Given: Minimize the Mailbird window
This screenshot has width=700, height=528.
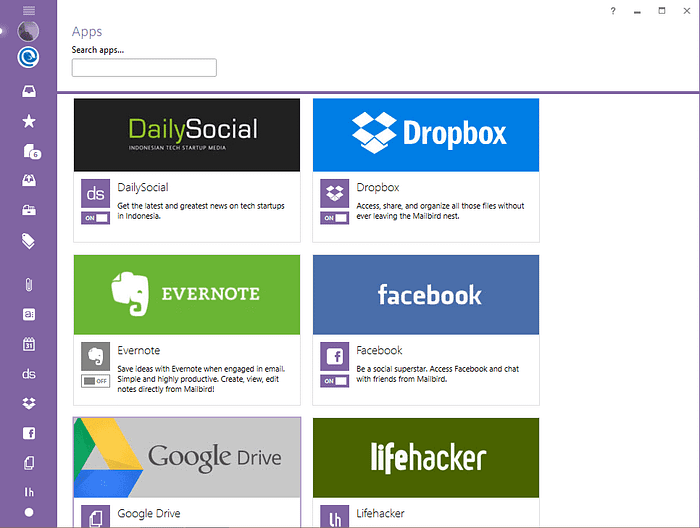Looking at the screenshot, I should [637, 11].
